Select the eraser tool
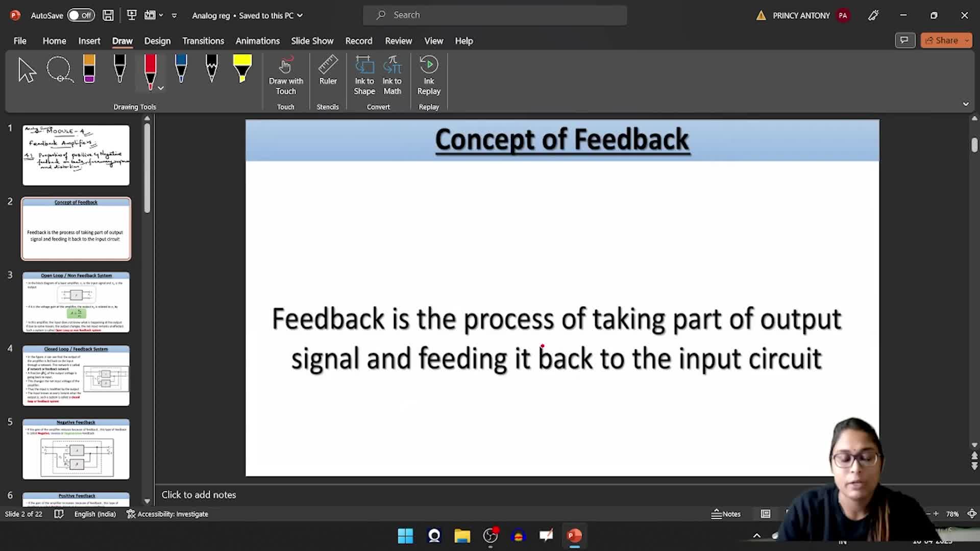Screen dimensions: 980x551 tap(89, 69)
